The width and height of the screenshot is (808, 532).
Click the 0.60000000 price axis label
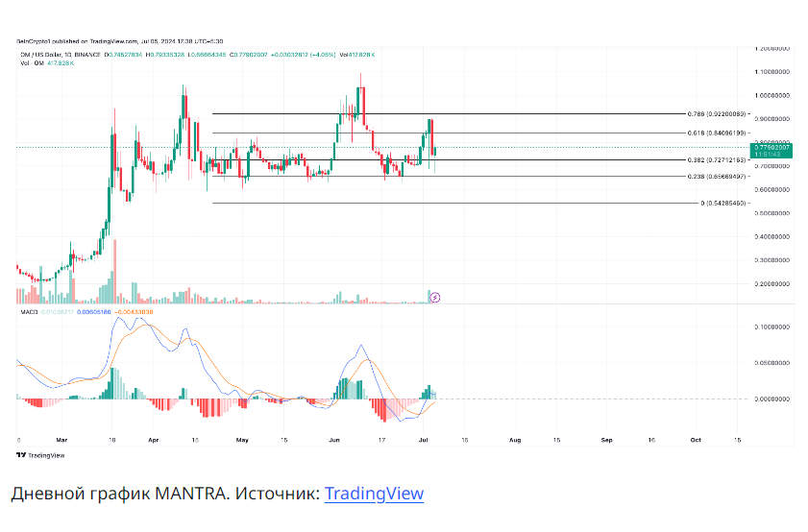point(771,189)
